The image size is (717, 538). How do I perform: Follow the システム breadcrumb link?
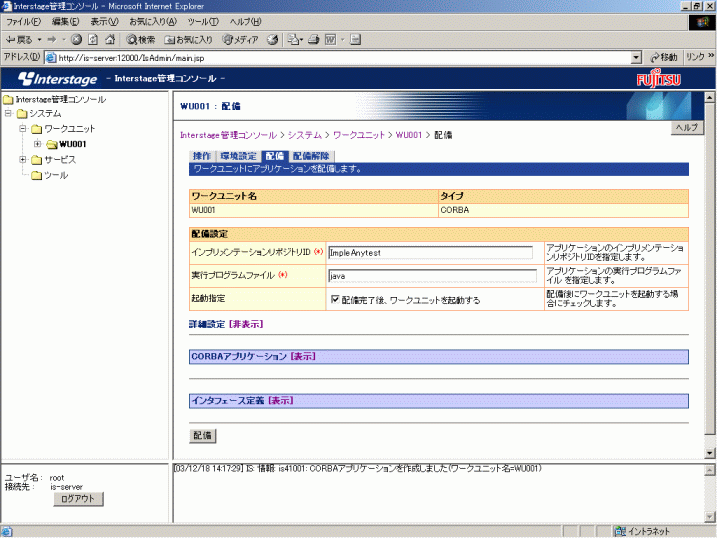305,135
